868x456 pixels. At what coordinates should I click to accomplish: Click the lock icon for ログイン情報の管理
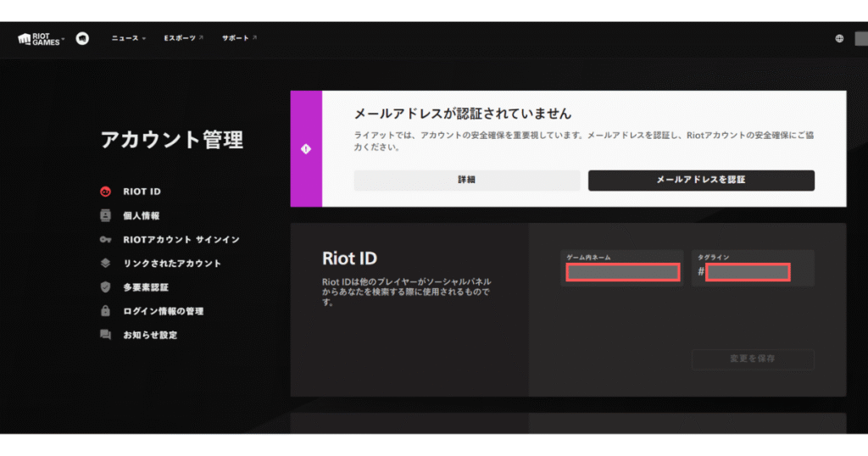pos(105,310)
